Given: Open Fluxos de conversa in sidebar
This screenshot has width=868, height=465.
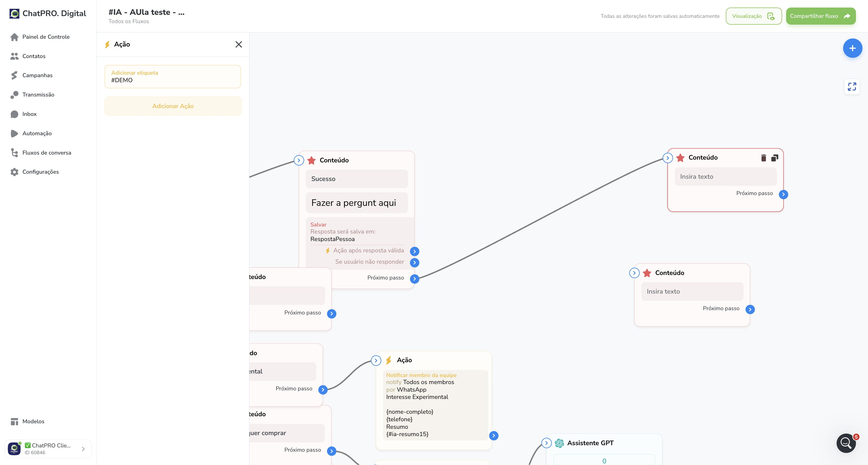Looking at the screenshot, I should click(47, 153).
